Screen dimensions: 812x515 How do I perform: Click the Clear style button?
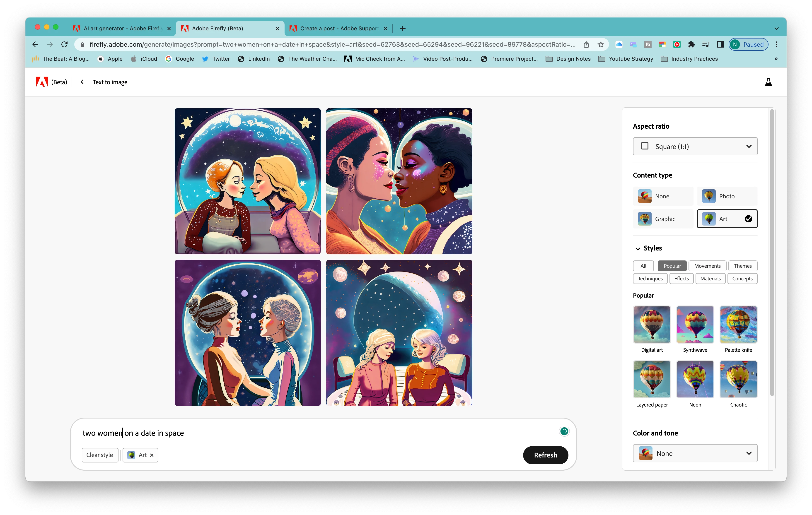[100, 455]
